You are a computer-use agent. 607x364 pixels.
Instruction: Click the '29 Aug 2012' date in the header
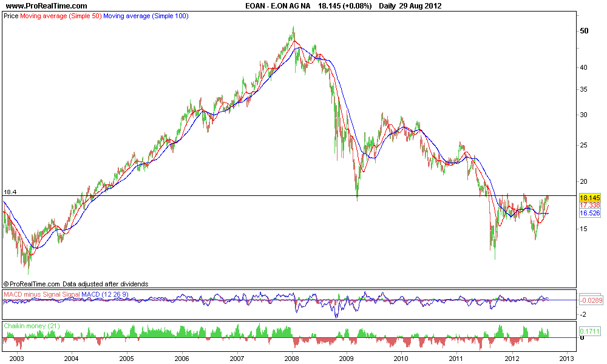[x=421, y=6]
